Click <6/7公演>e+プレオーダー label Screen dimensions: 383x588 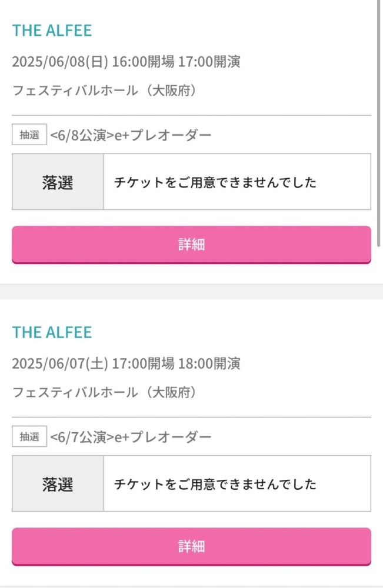click(131, 437)
